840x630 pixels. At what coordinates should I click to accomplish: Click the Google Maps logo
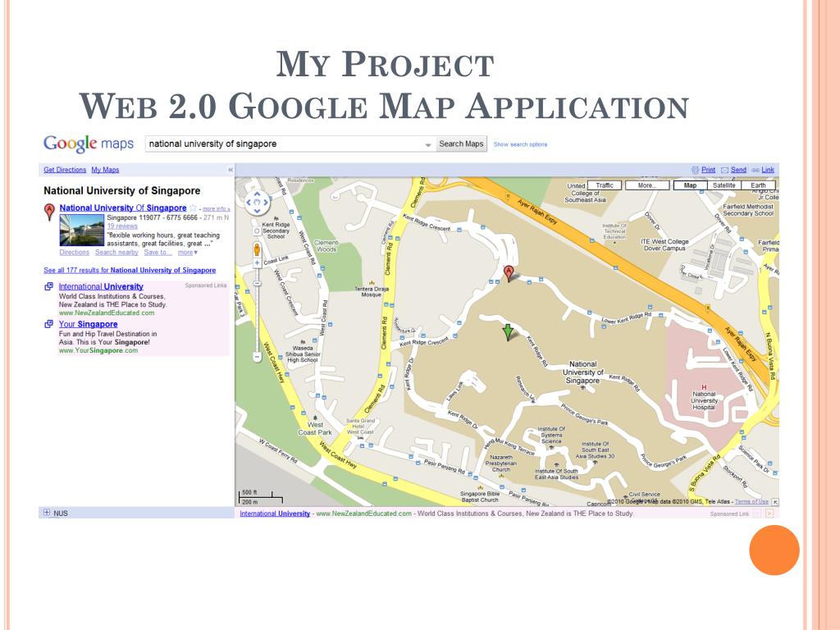click(89, 144)
